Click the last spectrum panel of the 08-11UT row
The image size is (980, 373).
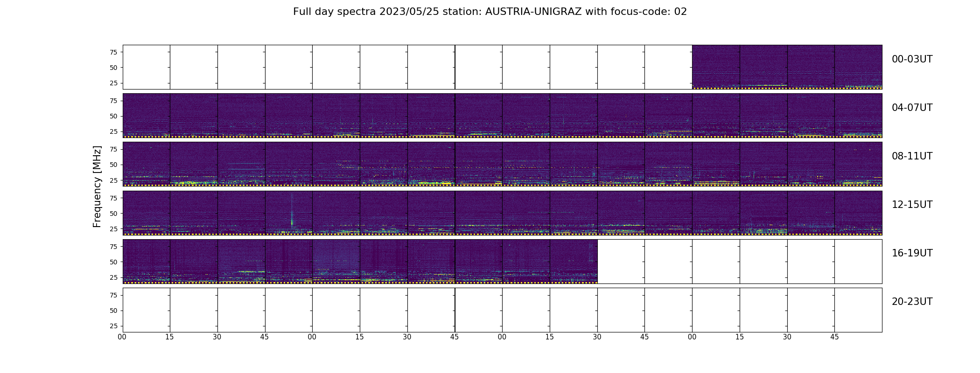tap(858, 164)
